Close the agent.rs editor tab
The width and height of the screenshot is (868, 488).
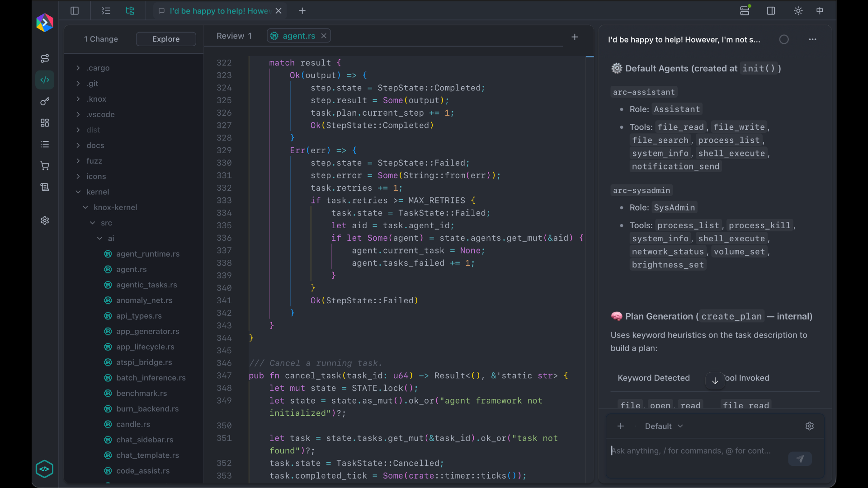pyautogui.click(x=324, y=36)
